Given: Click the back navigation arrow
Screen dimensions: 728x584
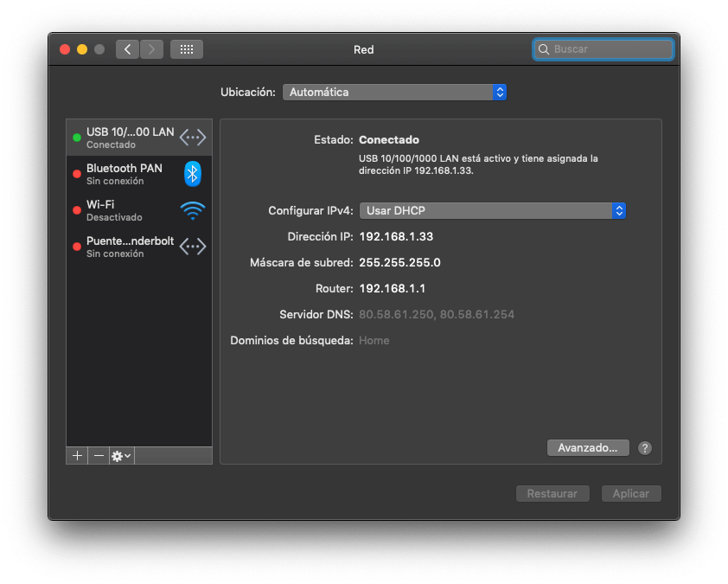Looking at the screenshot, I should [128, 49].
